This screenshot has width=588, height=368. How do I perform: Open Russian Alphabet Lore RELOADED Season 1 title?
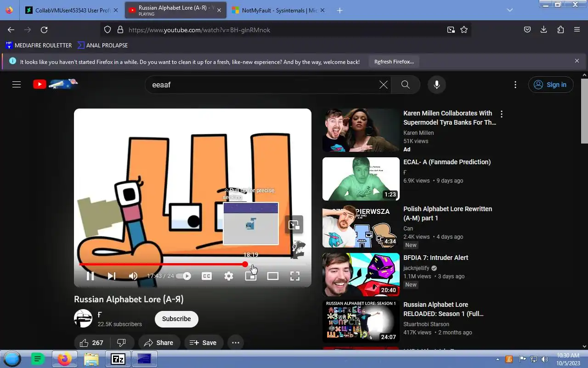pyautogui.click(x=443, y=309)
